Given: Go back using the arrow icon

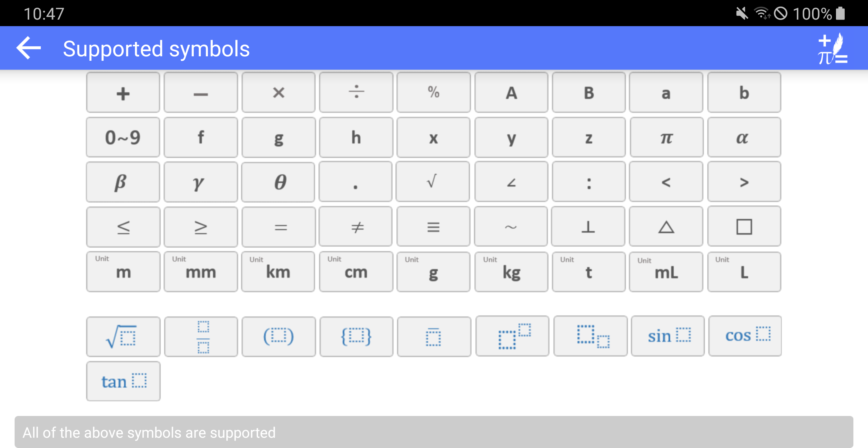Looking at the screenshot, I should (x=29, y=48).
